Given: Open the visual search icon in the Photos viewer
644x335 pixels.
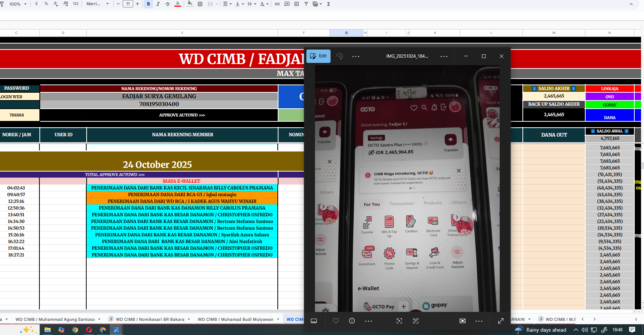Looking at the screenshot, I should [x=399, y=321].
